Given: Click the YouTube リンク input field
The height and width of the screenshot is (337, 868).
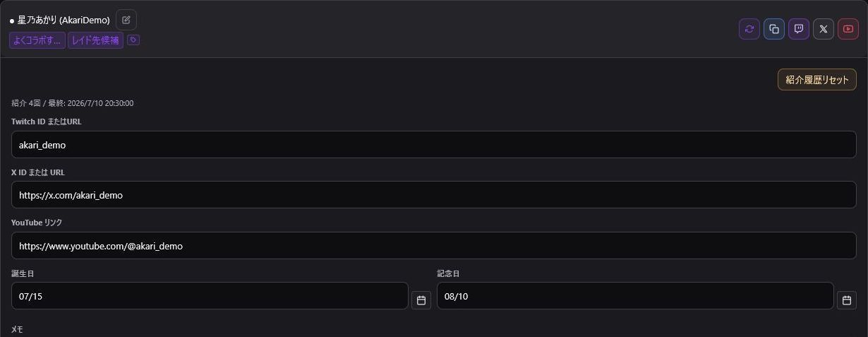Looking at the screenshot, I should (x=434, y=246).
